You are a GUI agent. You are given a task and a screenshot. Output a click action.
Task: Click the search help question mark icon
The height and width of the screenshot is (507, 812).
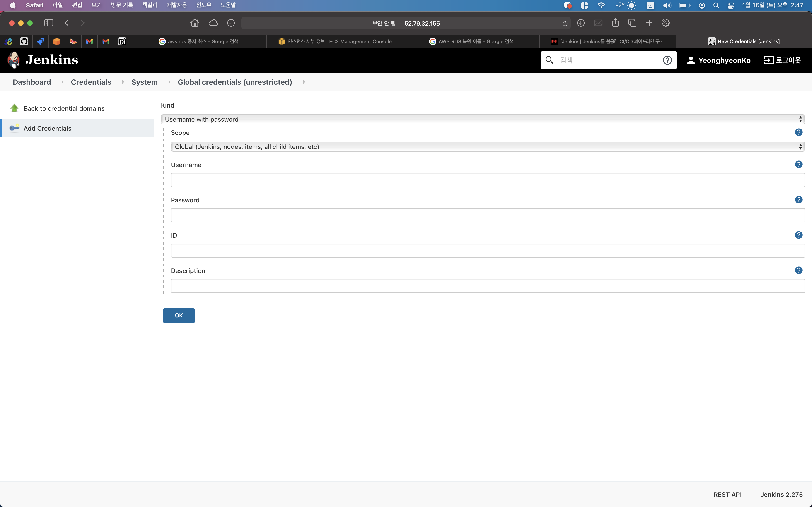point(667,60)
